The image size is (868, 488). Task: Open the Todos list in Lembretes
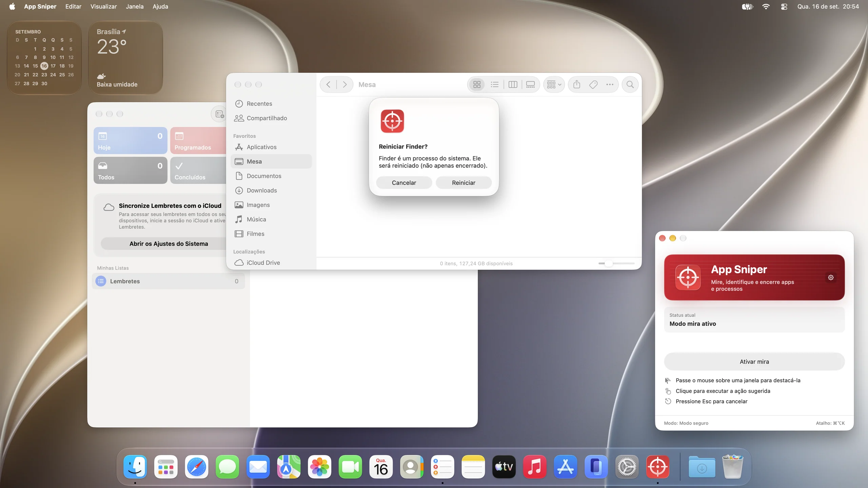130,170
